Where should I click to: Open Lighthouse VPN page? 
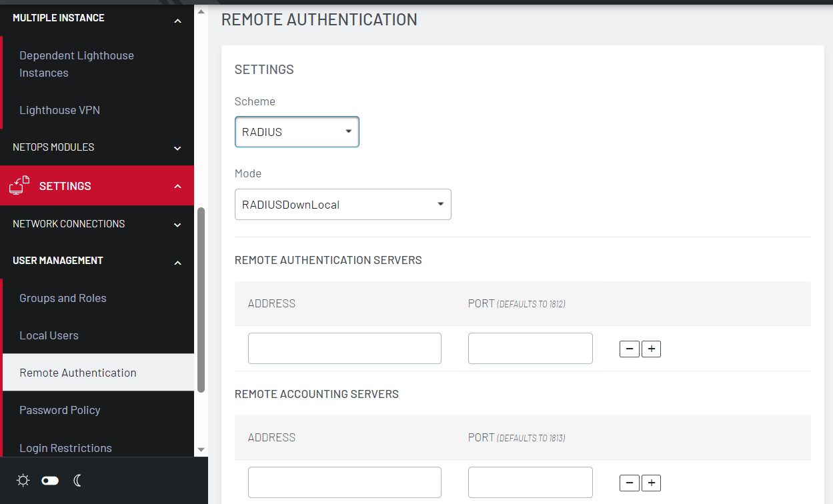tap(59, 110)
